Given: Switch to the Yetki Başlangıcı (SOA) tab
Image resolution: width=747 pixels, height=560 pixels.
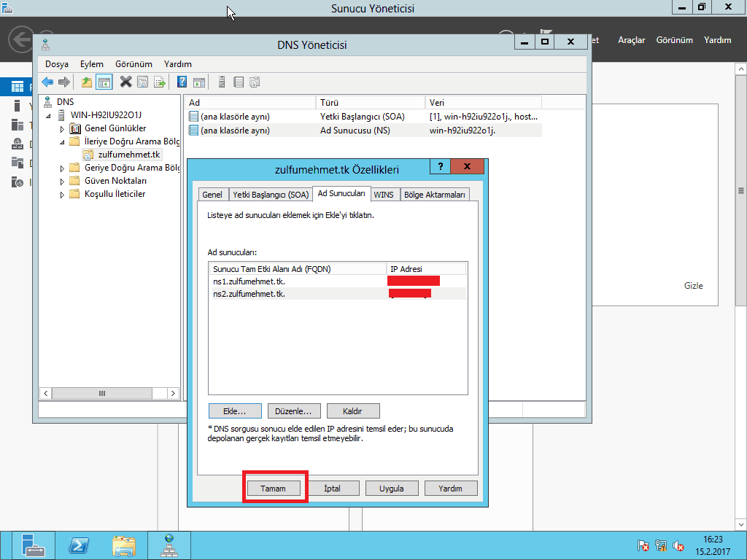Looking at the screenshot, I should [270, 195].
